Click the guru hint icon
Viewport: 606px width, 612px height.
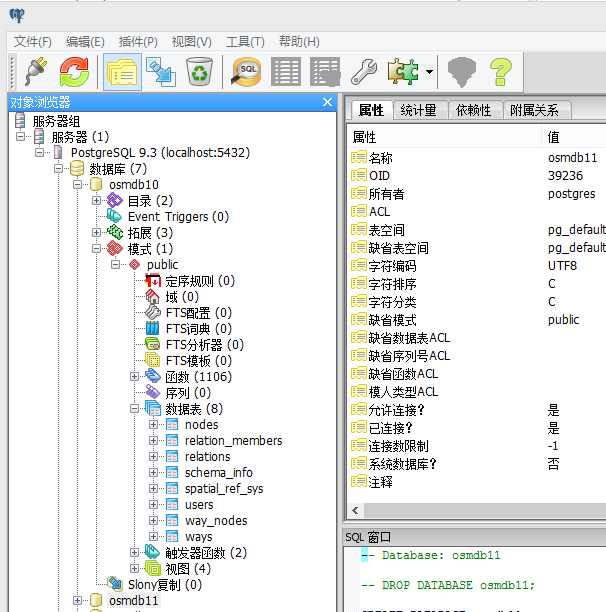[x=462, y=72]
